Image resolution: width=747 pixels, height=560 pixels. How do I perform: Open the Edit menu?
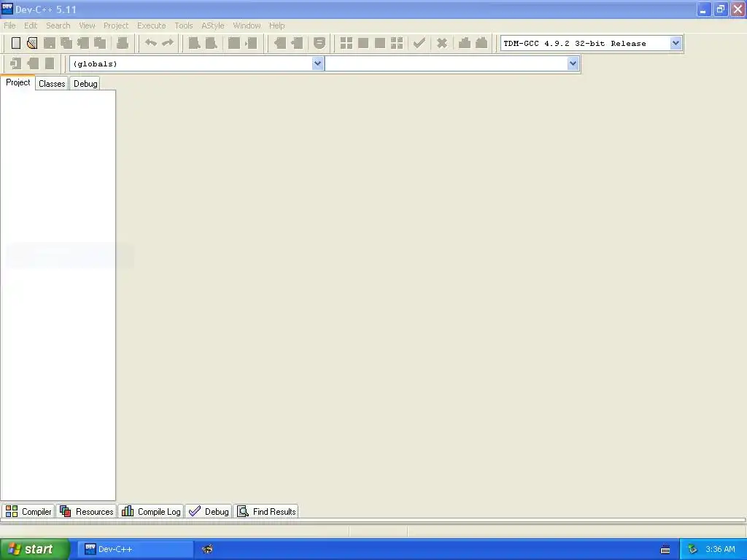click(x=31, y=26)
